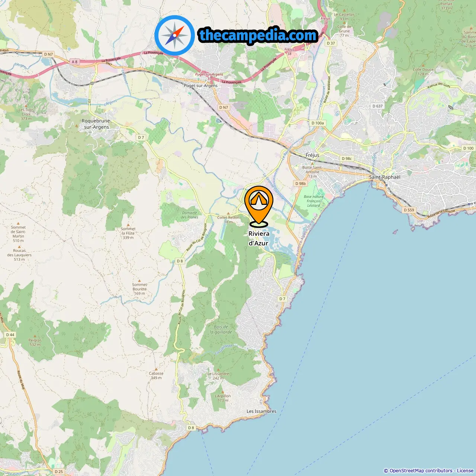Click the Bois de la gaillarde label

tap(221, 329)
